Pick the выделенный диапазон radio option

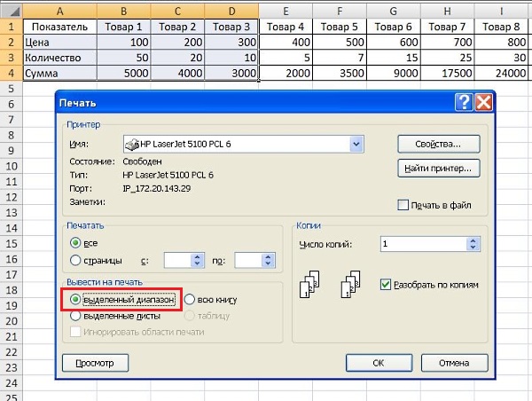tap(76, 300)
